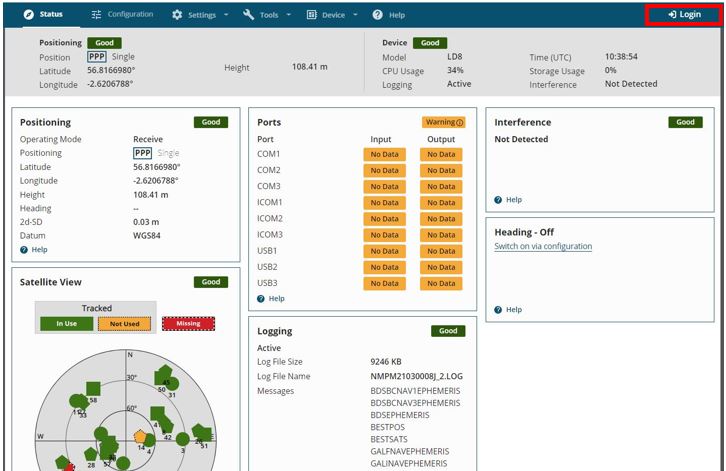The height and width of the screenshot is (471, 726).
Task: Expand the Device dropdown menu
Action: pos(331,15)
